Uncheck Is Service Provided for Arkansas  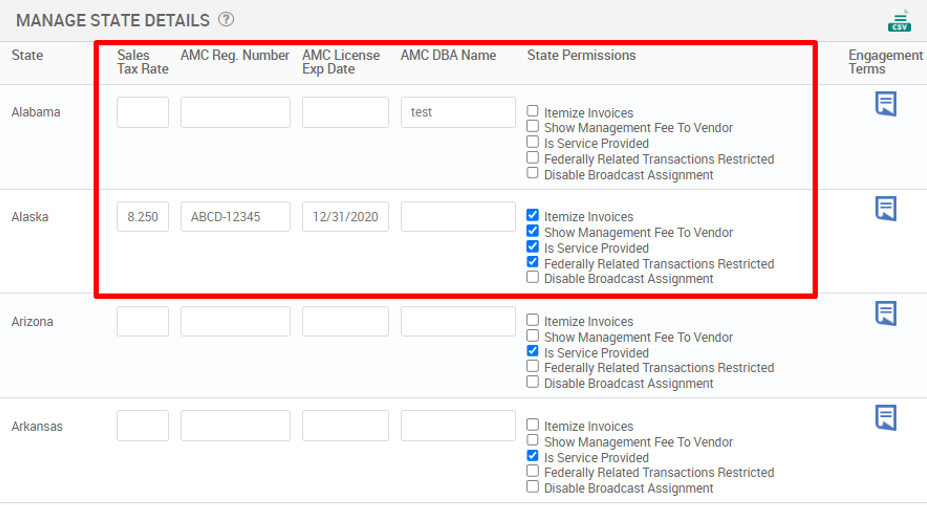tap(533, 456)
